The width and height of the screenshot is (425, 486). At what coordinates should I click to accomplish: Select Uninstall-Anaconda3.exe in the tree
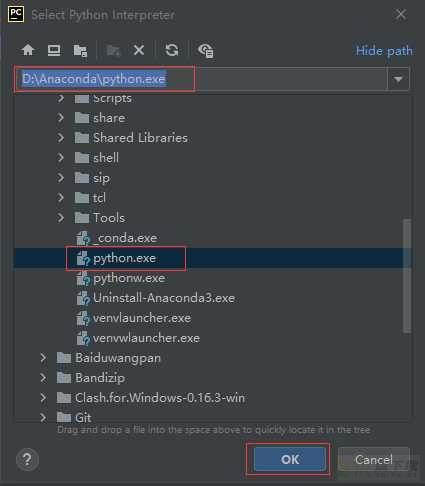[156, 298]
